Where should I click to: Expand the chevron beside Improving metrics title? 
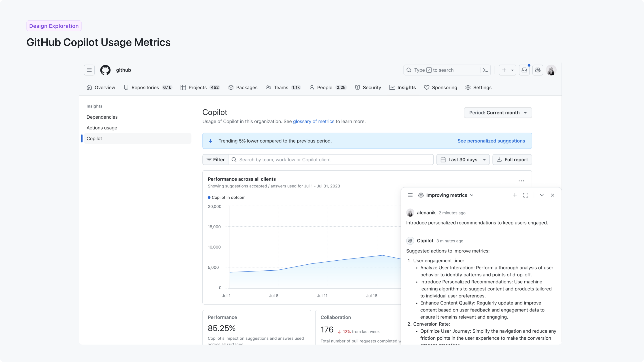(x=472, y=195)
